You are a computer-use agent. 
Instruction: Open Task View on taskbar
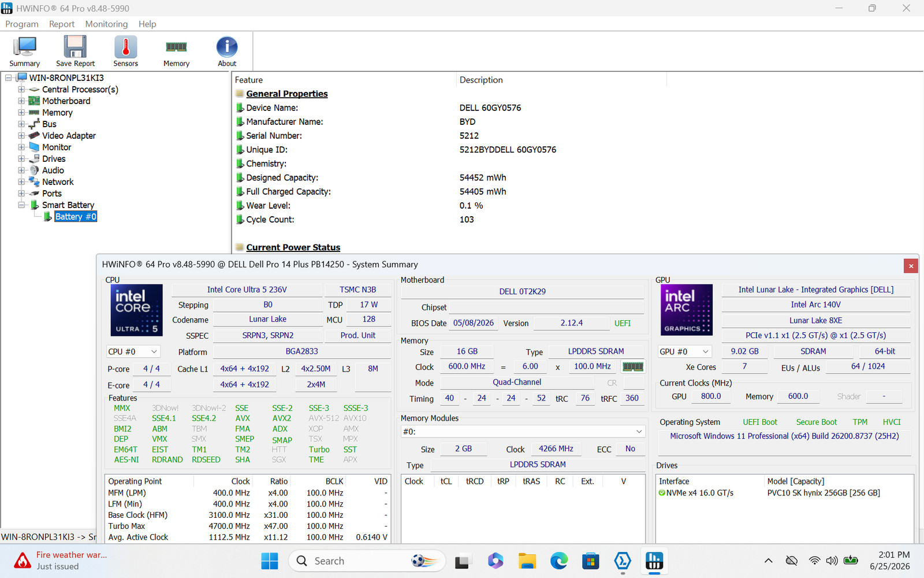pyautogui.click(x=462, y=561)
